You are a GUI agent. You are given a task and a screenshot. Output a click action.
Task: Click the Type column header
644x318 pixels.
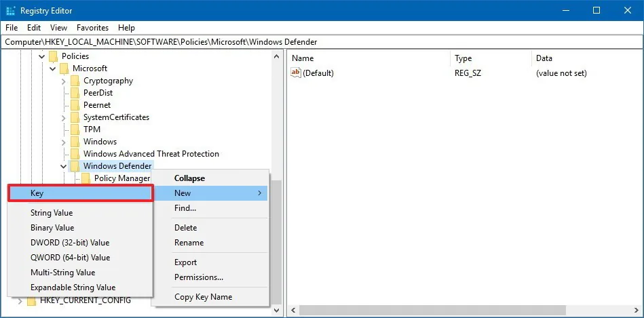(x=491, y=58)
